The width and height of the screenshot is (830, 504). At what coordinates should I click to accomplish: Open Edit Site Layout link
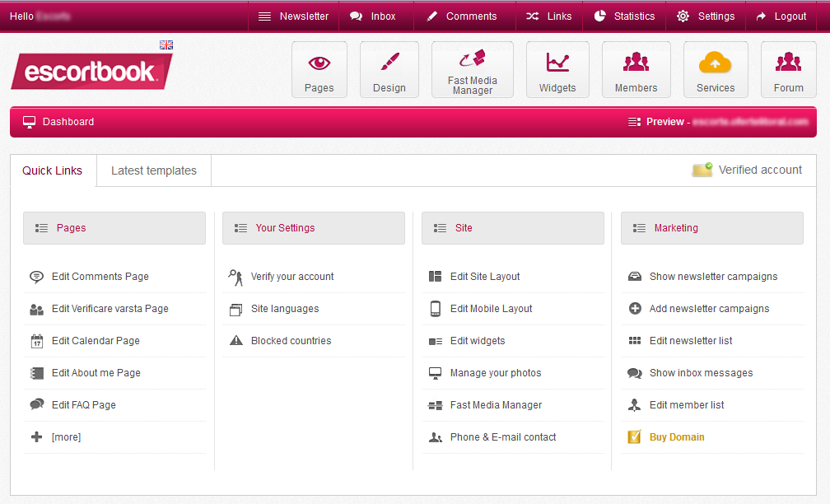pyautogui.click(x=485, y=277)
